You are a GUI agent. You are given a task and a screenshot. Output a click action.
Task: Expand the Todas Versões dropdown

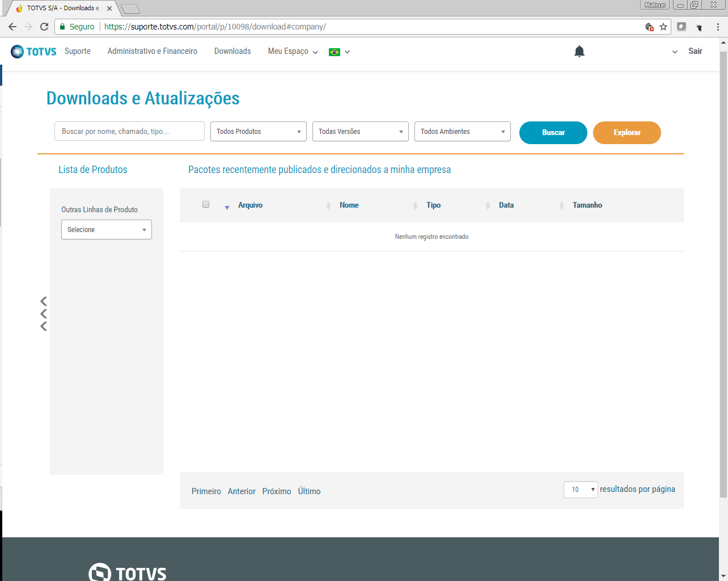tap(361, 132)
